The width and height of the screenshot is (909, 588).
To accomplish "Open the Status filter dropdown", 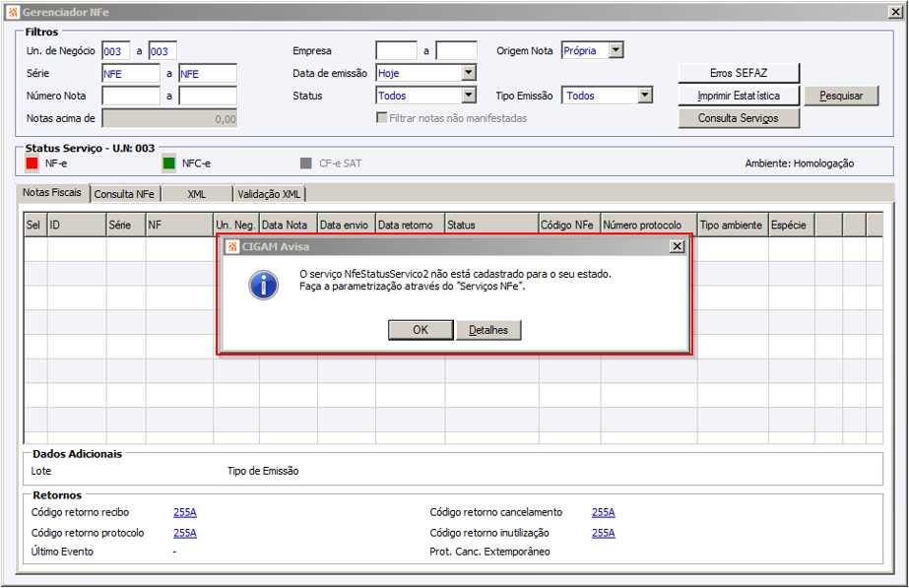I will tap(469, 96).
